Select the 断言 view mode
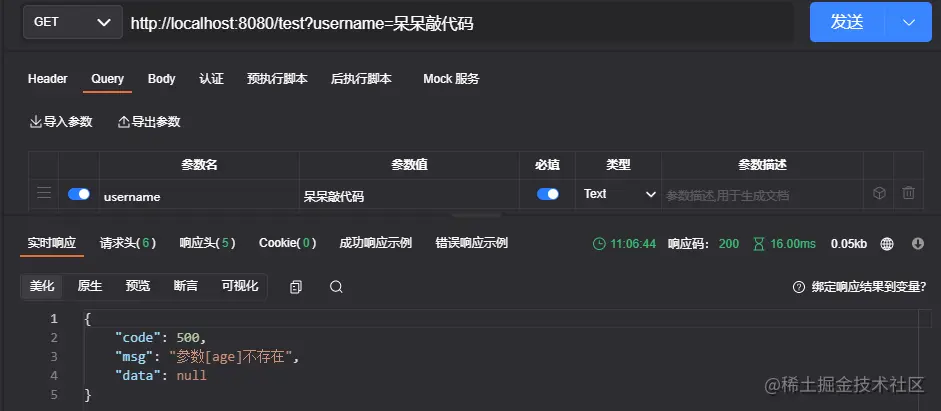 pyautogui.click(x=186, y=286)
